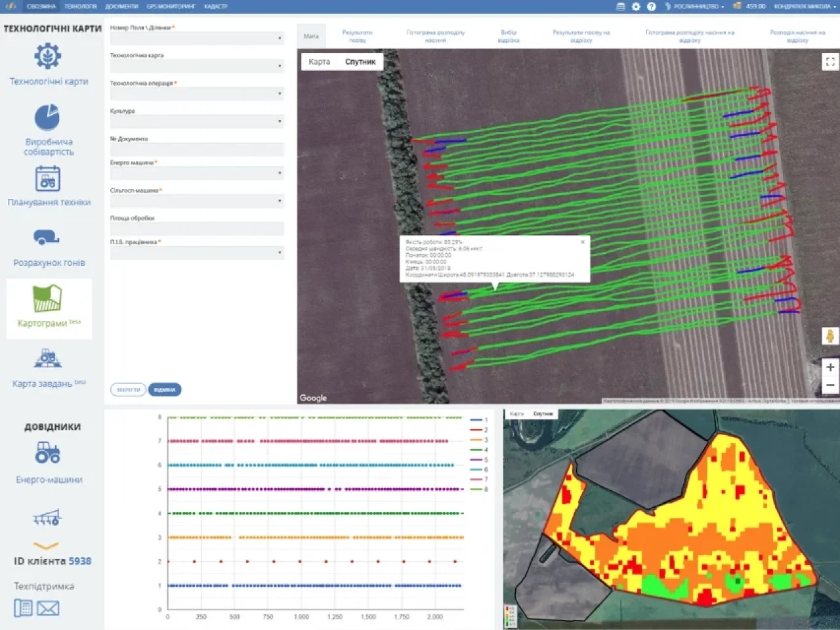Screen dimensions: 840x630
Task: Open Енерго-машини tractor icon in Довідники
Action: pos(48,453)
